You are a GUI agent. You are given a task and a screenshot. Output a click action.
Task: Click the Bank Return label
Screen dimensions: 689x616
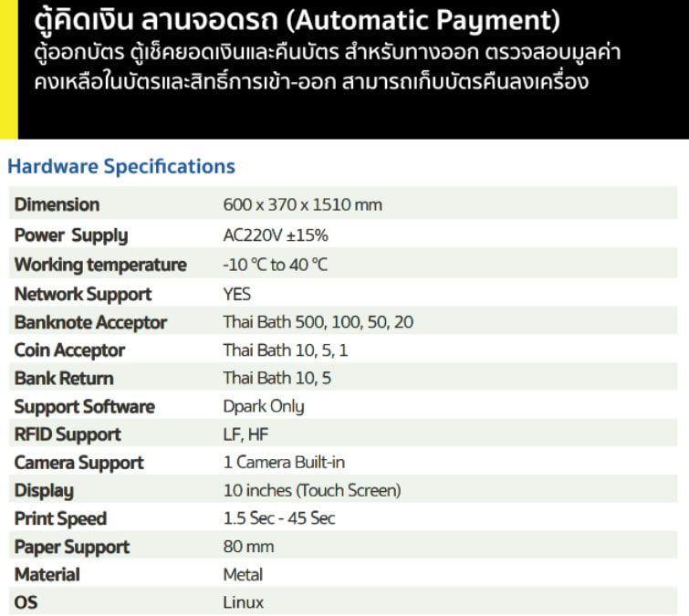[64, 378]
